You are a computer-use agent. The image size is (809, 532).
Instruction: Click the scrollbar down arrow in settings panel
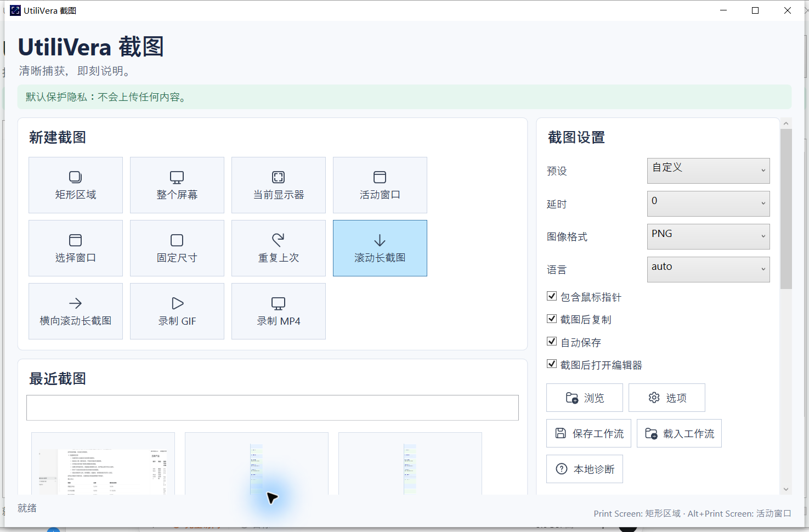pos(786,489)
